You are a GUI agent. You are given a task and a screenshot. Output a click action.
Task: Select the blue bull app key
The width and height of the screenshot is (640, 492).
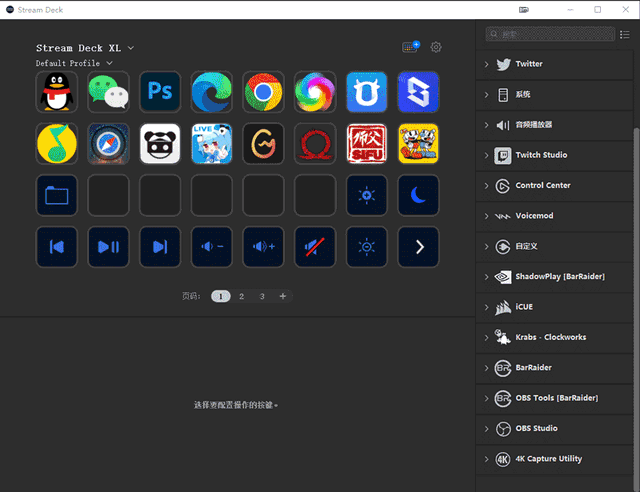[x=367, y=92]
